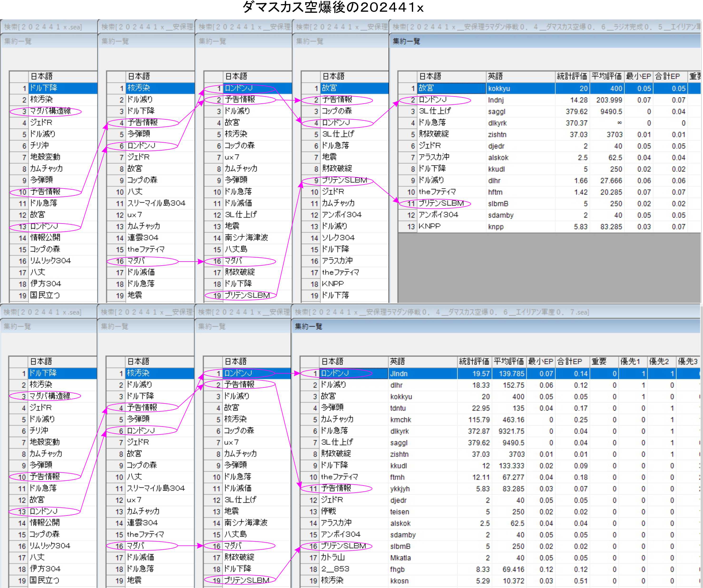This screenshot has height=588, width=703.
Task: Click the ソレク304 row
Action: [x=345, y=238]
